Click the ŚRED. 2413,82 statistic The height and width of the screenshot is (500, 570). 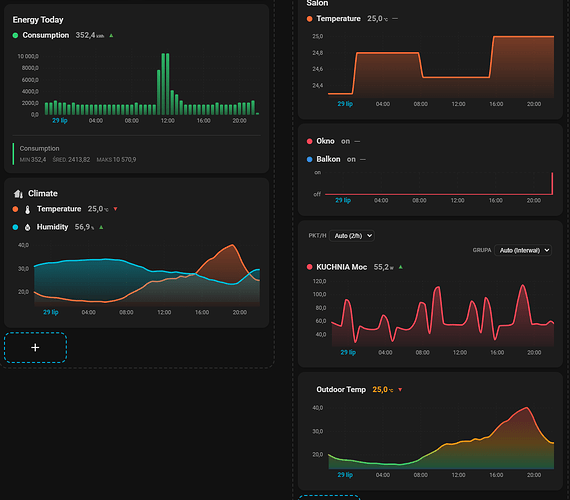pyautogui.click(x=71, y=160)
